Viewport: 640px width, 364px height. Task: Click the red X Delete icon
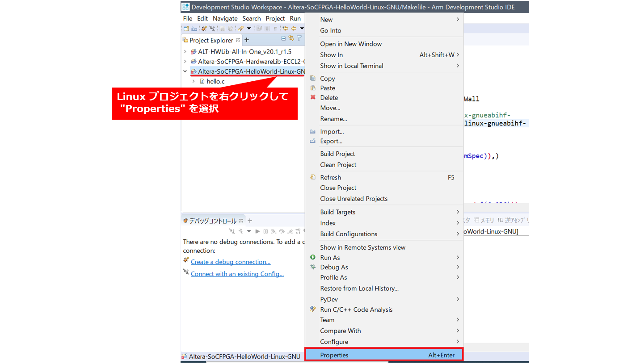pos(313,97)
